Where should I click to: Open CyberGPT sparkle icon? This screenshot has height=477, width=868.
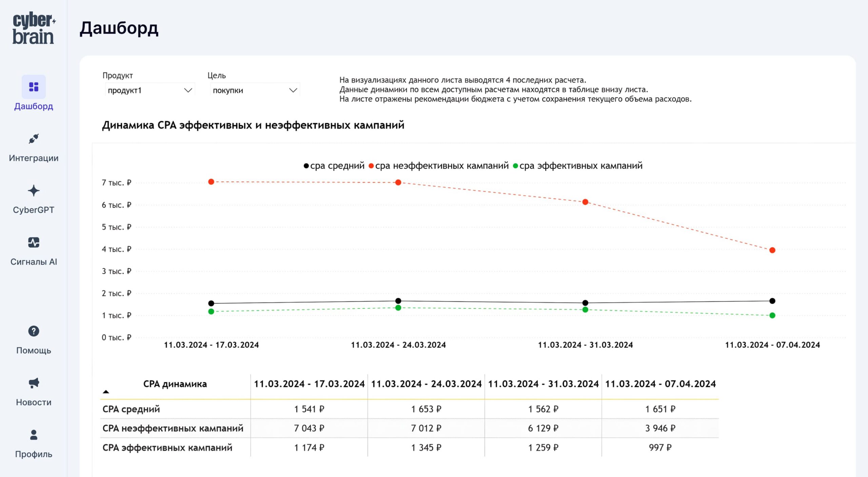34,191
